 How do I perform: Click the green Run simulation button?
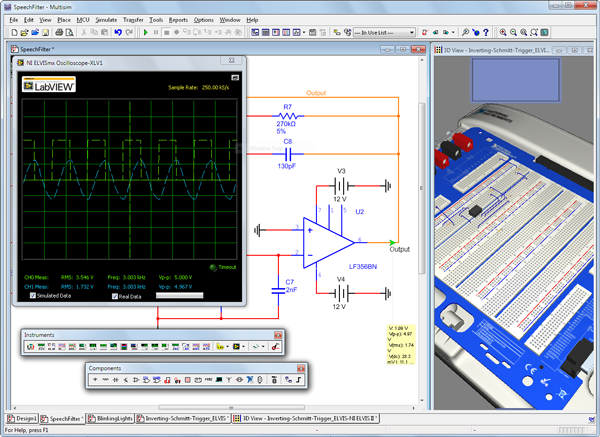(x=145, y=32)
